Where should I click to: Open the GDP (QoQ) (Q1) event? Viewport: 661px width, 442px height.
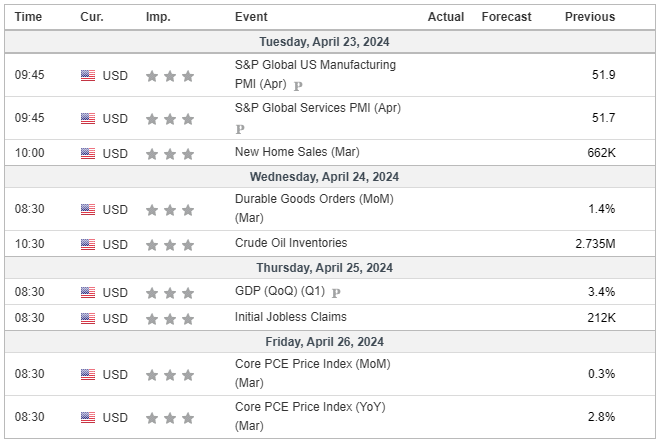(x=280, y=291)
